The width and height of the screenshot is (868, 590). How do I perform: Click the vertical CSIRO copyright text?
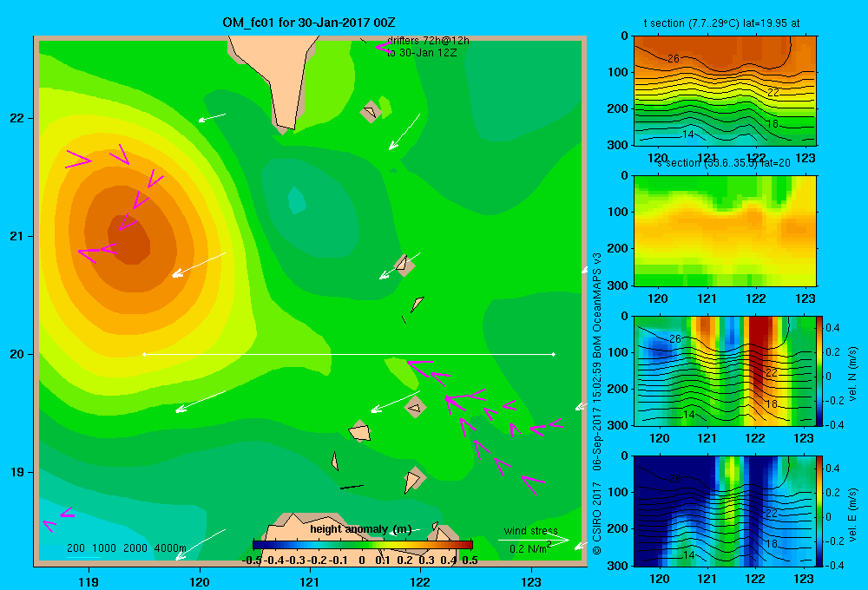point(597,404)
